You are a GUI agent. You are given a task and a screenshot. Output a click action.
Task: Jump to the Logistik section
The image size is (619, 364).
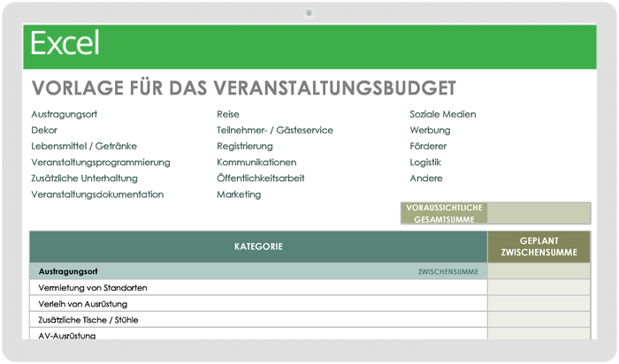tap(425, 163)
